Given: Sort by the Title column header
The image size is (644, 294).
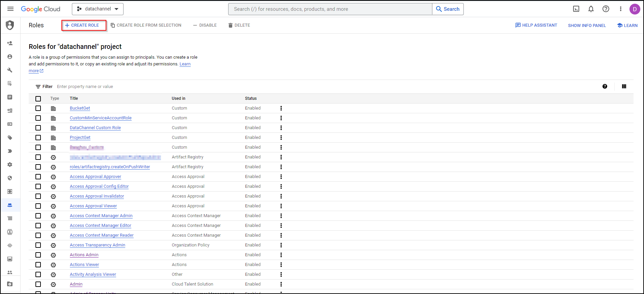Looking at the screenshot, I should pyautogui.click(x=74, y=98).
